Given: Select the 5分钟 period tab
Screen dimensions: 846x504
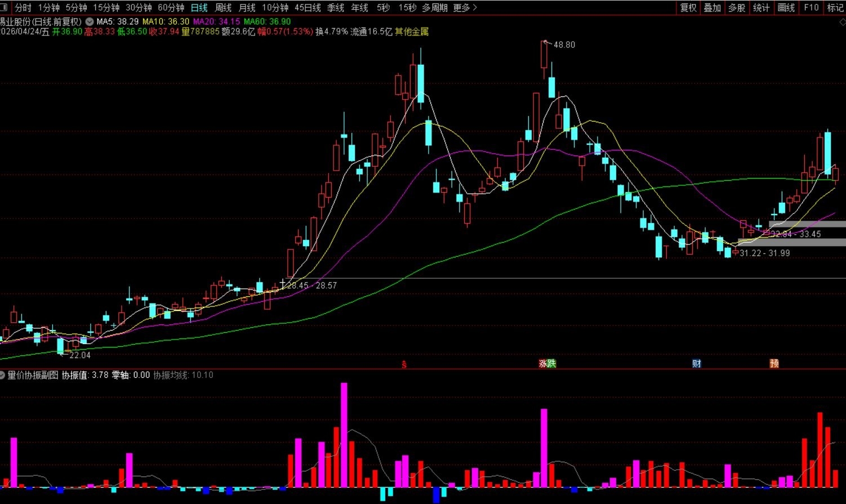Looking at the screenshot, I should [76, 7].
